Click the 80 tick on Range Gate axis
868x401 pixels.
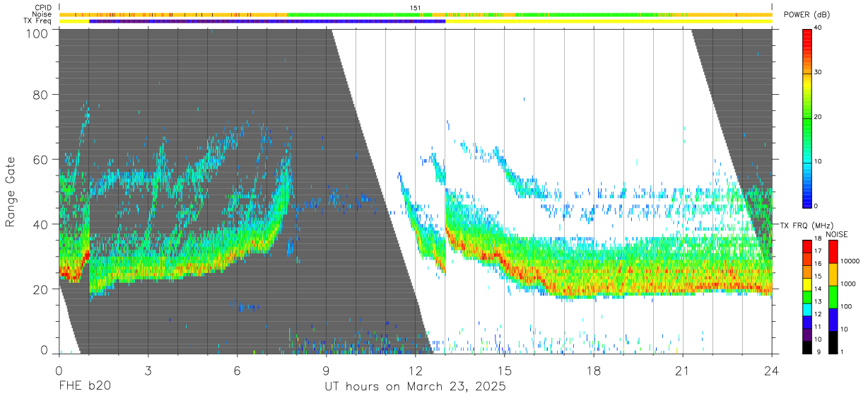click(40, 95)
